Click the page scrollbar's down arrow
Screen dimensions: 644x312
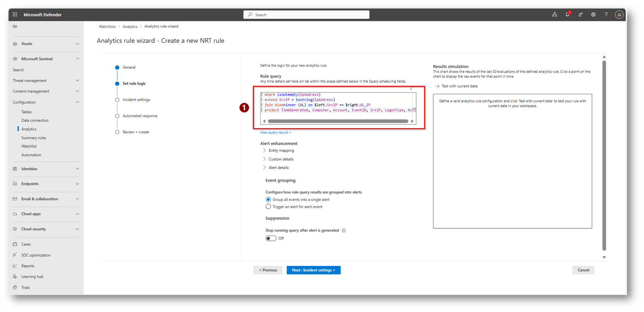pos(604,257)
